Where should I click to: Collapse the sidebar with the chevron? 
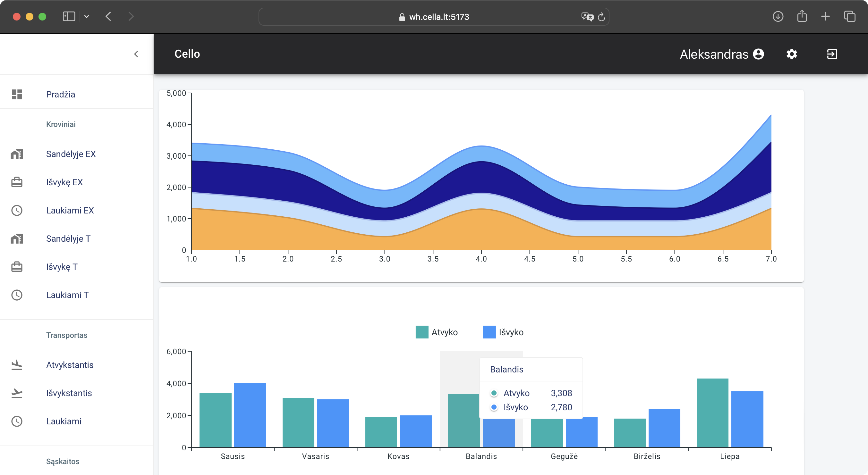136,54
